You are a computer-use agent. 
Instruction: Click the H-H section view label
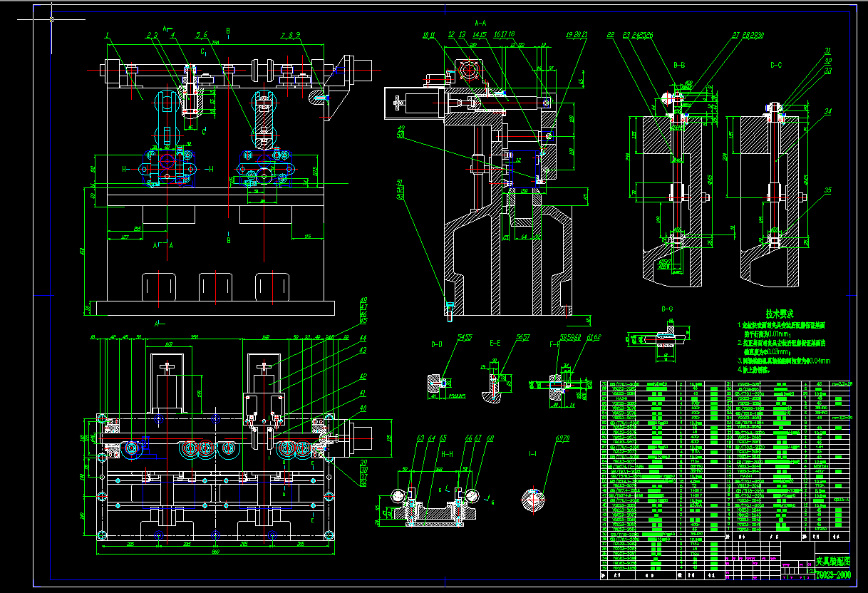pos(446,453)
